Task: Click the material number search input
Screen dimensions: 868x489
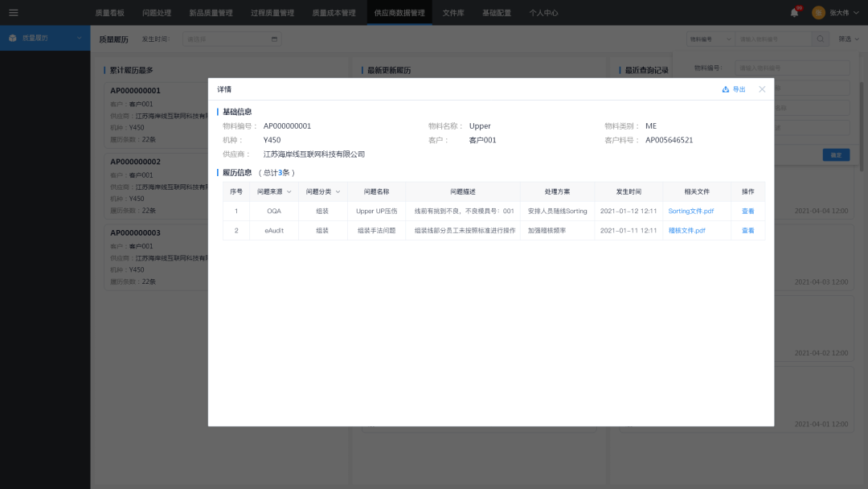Action: pos(773,39)
